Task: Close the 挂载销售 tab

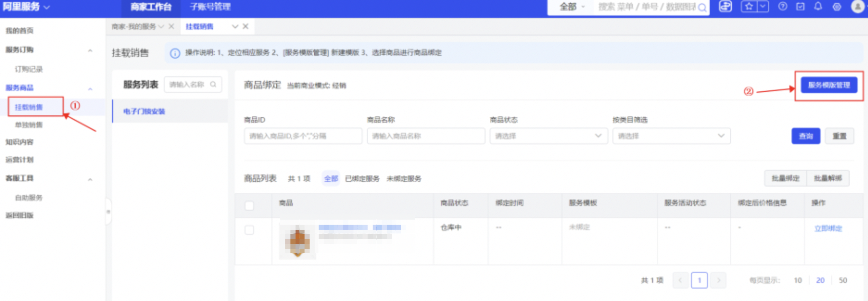Action: point(246,26)
